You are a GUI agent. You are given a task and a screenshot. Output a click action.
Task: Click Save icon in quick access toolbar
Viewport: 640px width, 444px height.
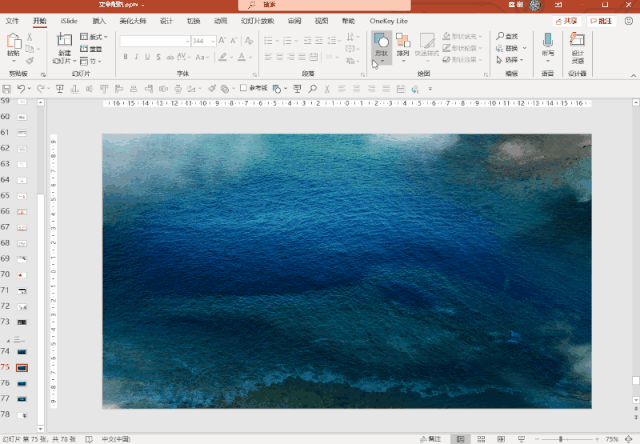click(x=7, y=89)
